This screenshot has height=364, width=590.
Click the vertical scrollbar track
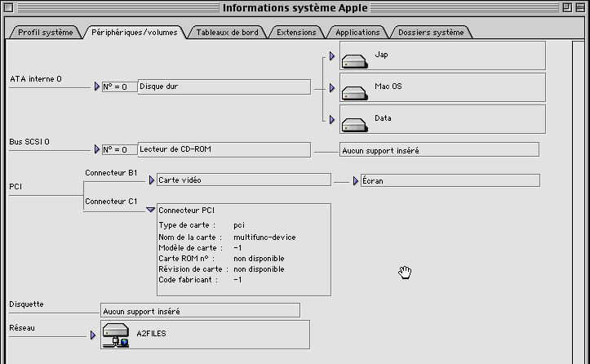(578, 202)
